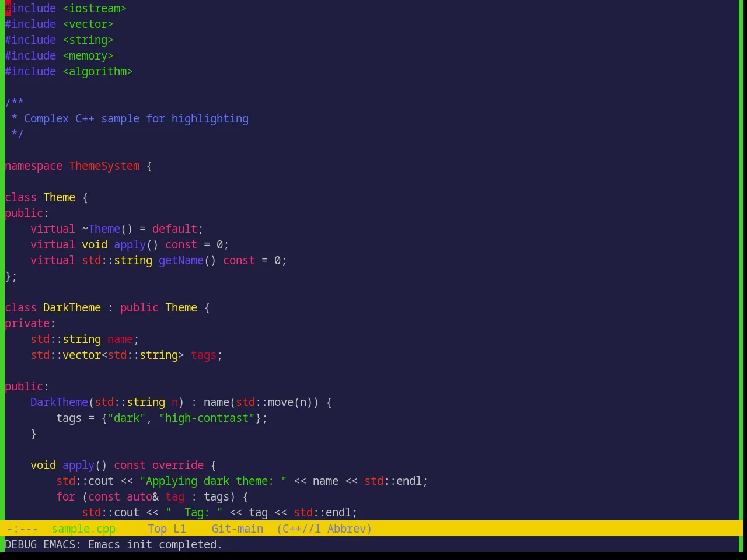
Task: Click the 'getName' function name
Action: [181, 260]
